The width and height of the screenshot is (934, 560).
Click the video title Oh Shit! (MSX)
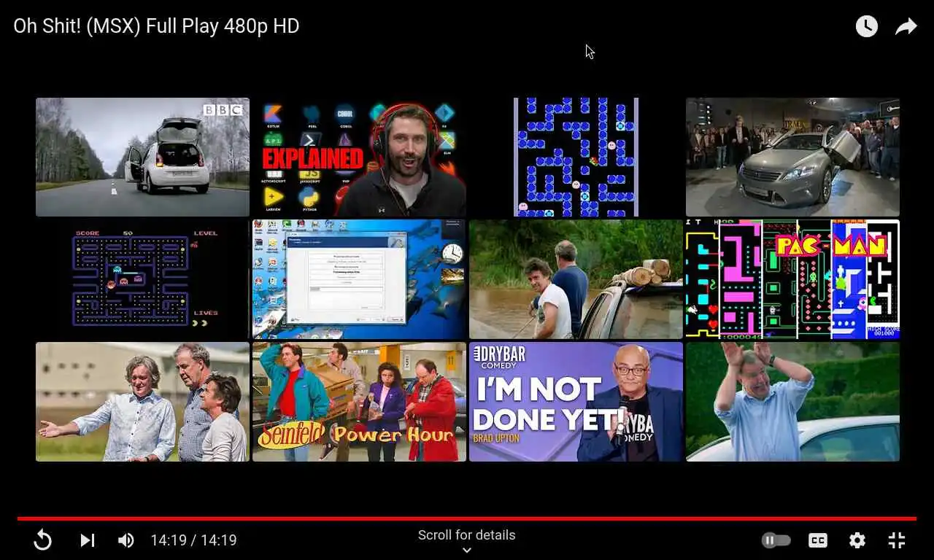(x=156, y=26)
